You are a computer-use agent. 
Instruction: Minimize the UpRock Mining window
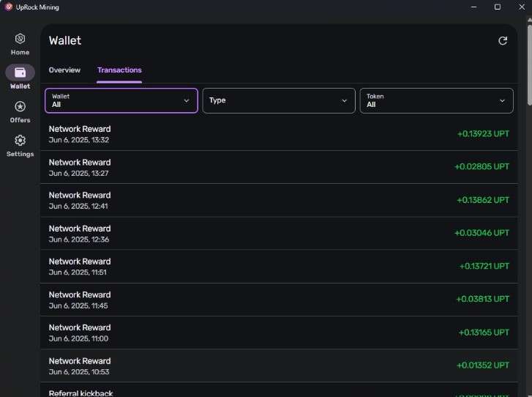(473, 7)
